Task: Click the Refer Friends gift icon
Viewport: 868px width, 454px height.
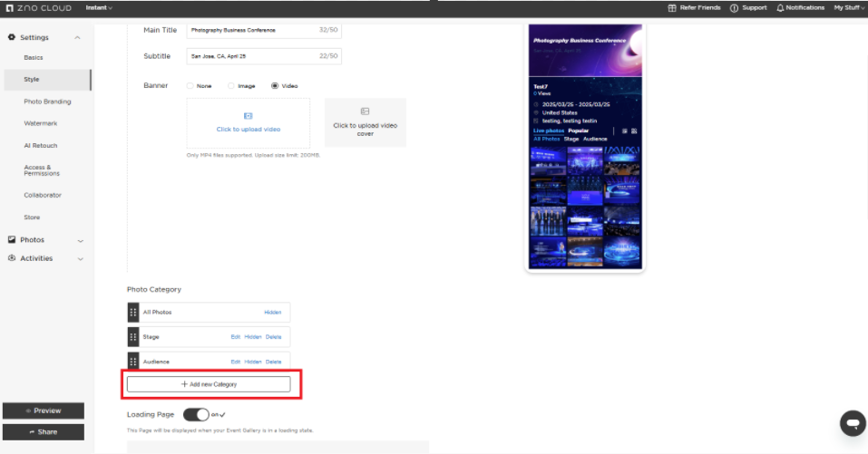Action: point(672,8)
